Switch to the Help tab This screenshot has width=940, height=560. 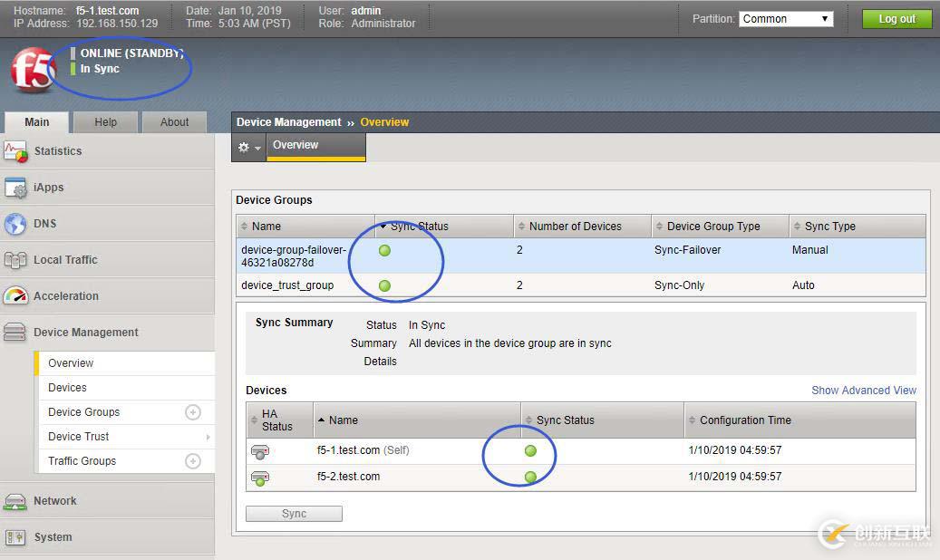pos(105,122)
